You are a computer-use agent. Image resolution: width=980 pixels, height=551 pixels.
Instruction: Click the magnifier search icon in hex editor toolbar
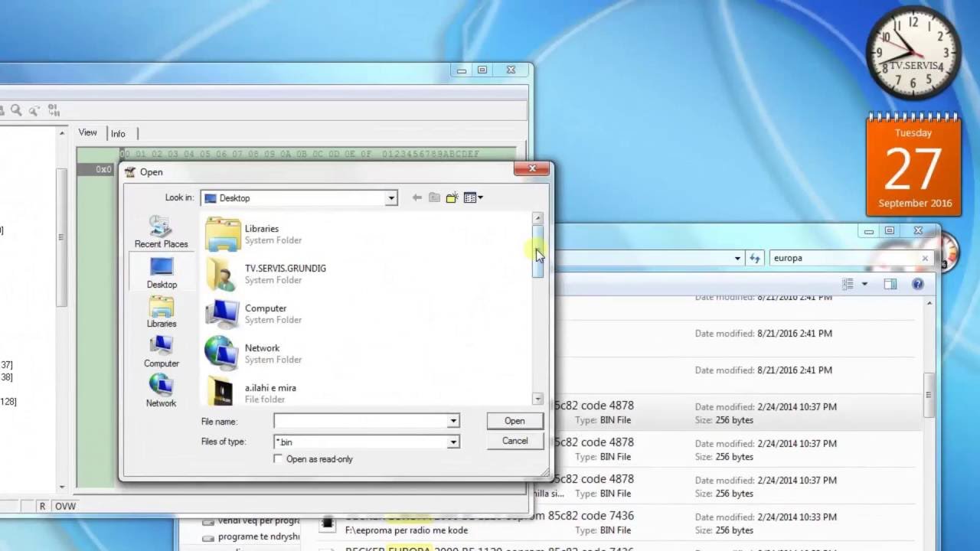(16, 110)
